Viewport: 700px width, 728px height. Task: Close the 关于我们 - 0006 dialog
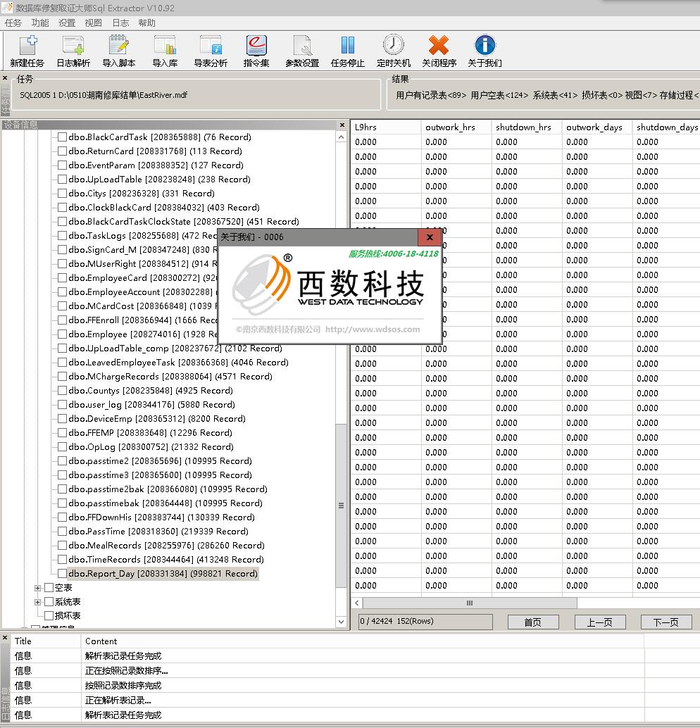tap(430, 237)
